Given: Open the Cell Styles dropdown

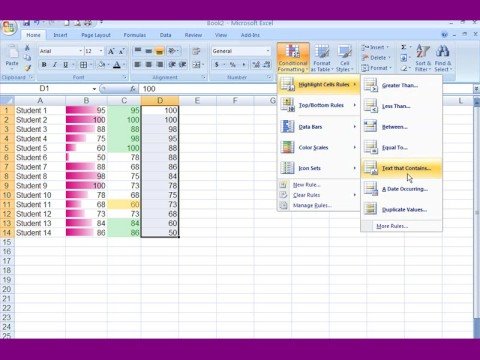Looking at the screenshot, I should [x=344, y=58].
